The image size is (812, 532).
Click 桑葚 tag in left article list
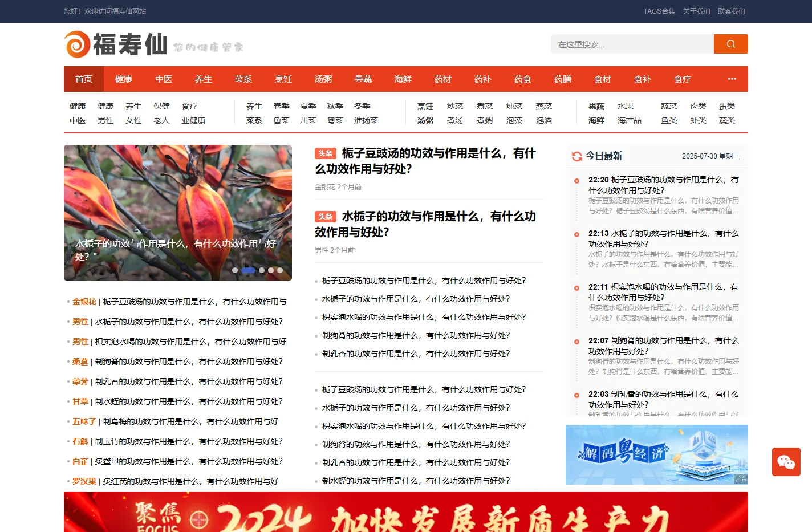point(80,362)
